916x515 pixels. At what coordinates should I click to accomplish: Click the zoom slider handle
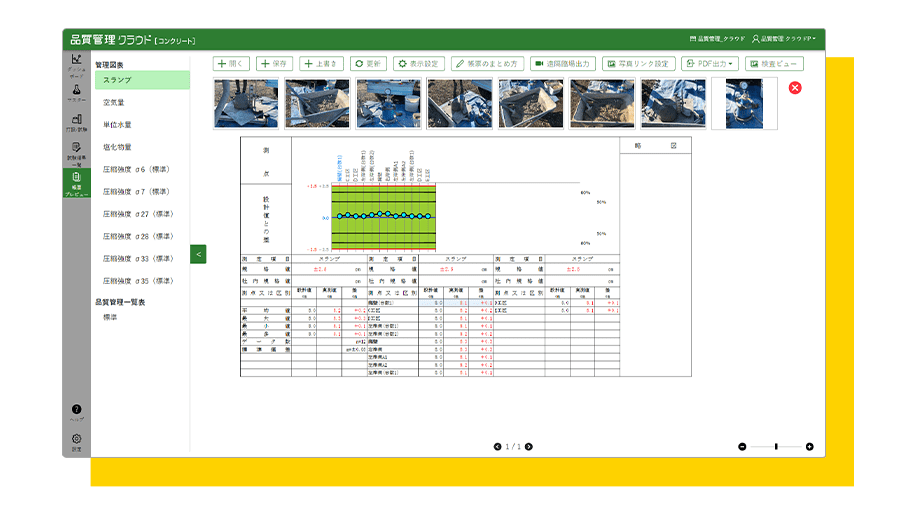776,447
